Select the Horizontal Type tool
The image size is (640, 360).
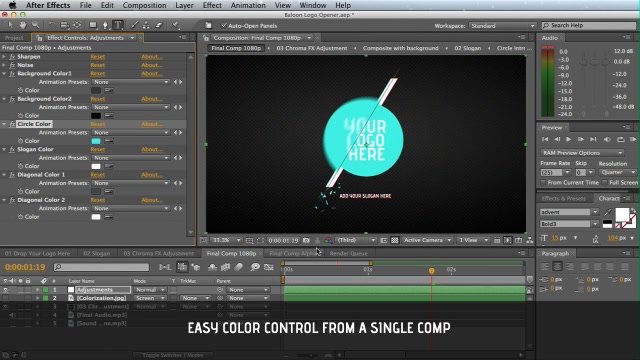coord(118,25)
